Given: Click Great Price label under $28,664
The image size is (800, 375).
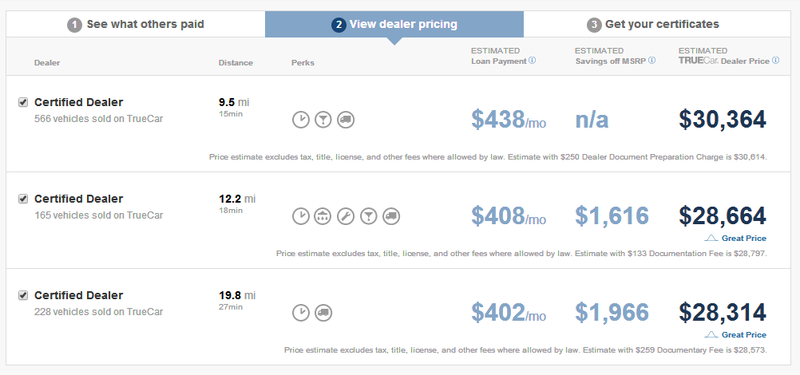Looking at the screenshot, I should point(736,238).
